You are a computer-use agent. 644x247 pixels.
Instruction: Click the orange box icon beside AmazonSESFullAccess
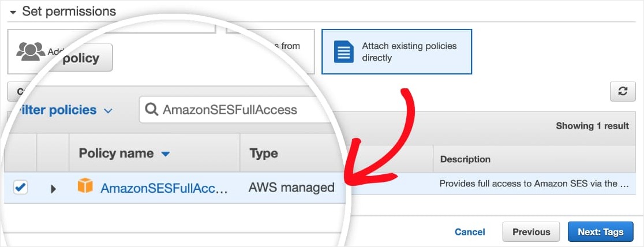(85, 186)
